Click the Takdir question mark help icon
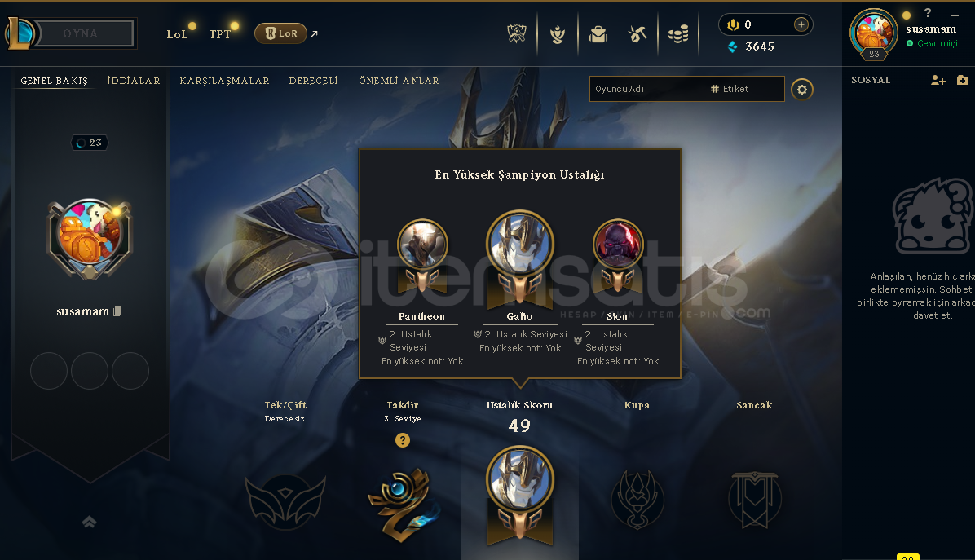The image size is (975, 560). pos(403,440)
